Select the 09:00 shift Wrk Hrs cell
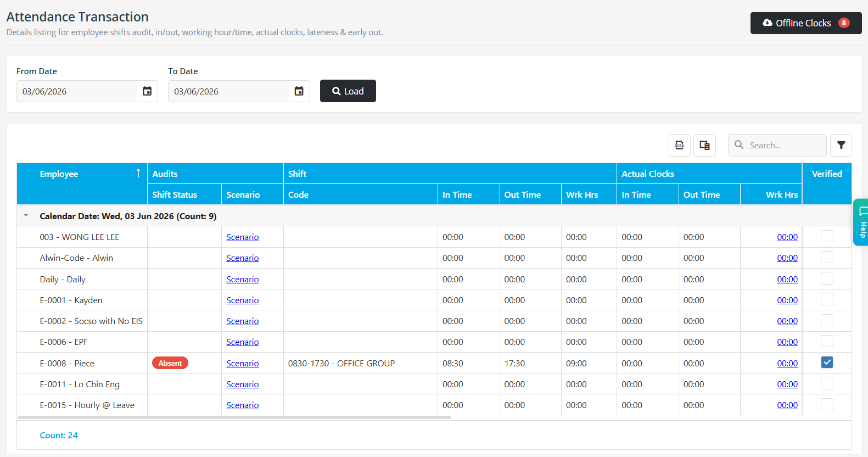The height and width of the screenshot is (457, 868). (x=589, y=363)
